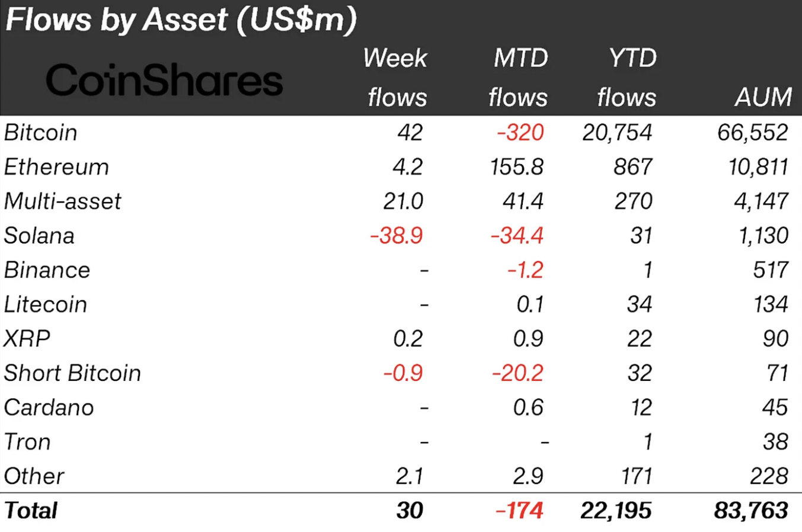Click the Short Bitcoin row label

click(x=72, y=373)
